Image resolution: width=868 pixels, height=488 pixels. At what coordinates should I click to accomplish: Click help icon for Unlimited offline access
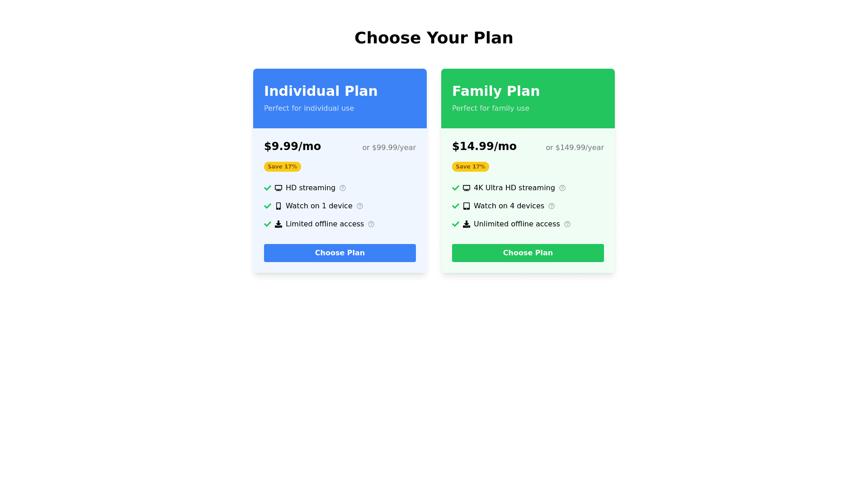click(567, 224)
